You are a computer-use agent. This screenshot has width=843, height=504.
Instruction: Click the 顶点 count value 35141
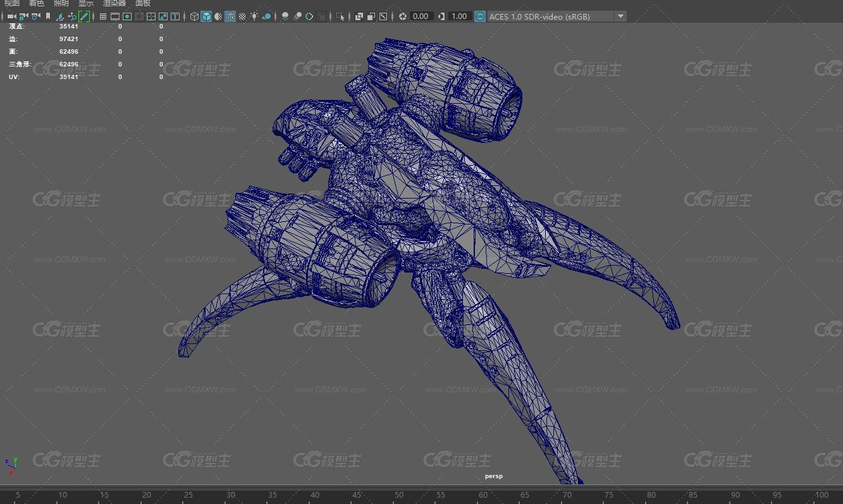(69, 27)
